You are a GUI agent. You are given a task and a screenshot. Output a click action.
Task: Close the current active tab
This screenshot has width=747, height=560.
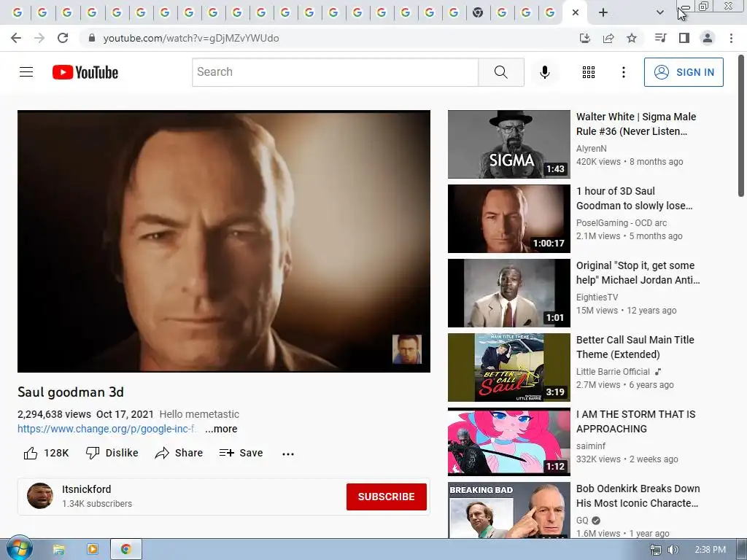pyautogui.click(x=576, y=12)
